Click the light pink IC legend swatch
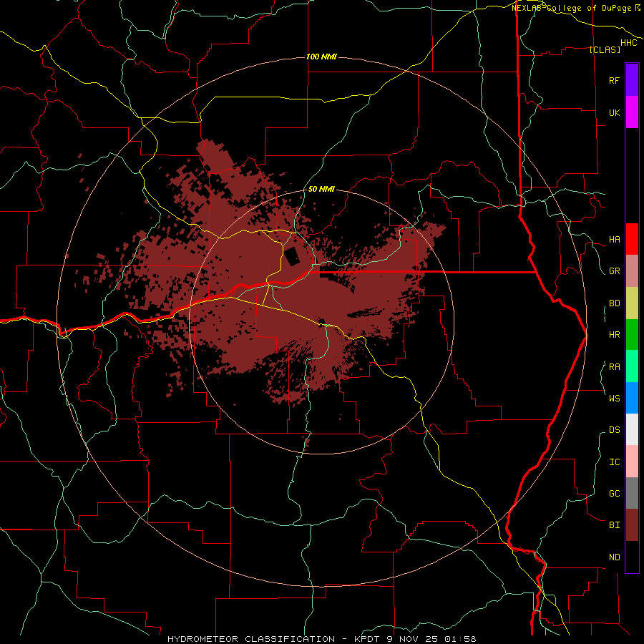644x644 pixels. 632,462
